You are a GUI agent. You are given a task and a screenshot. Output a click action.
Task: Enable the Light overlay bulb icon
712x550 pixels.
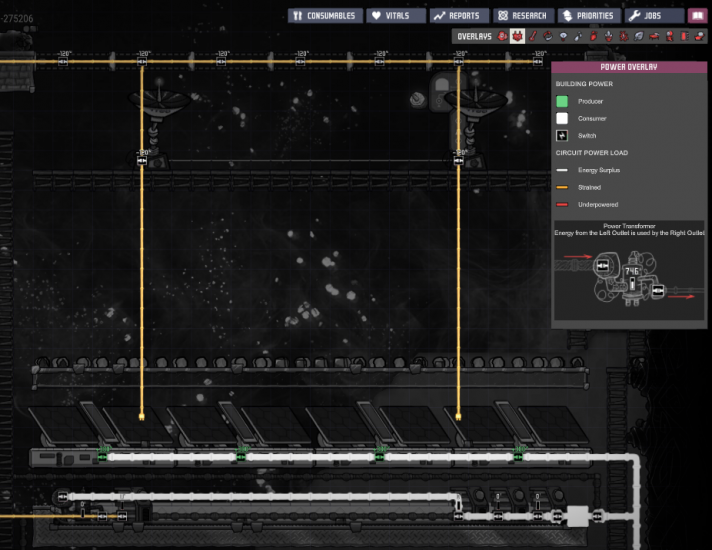(x=563, y=36)
